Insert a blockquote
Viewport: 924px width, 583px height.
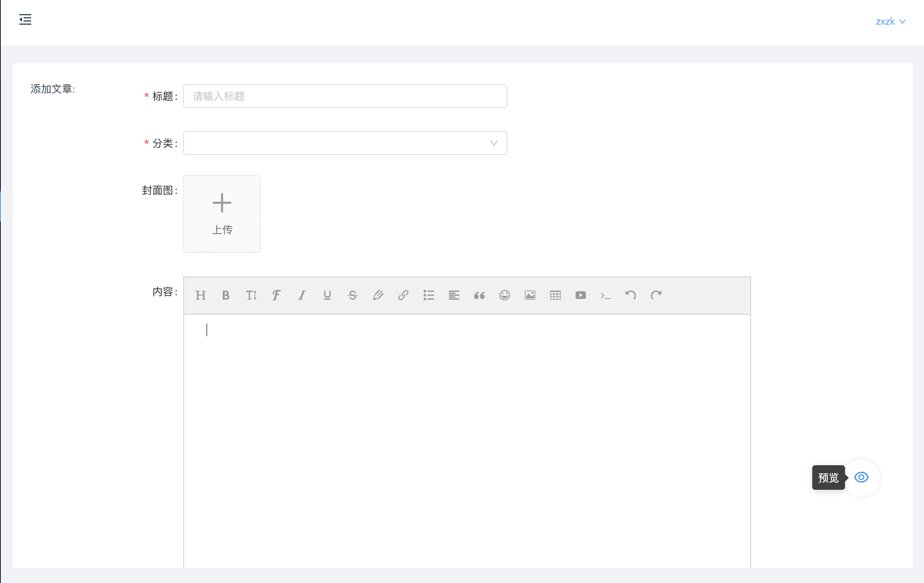pos(479,295)
